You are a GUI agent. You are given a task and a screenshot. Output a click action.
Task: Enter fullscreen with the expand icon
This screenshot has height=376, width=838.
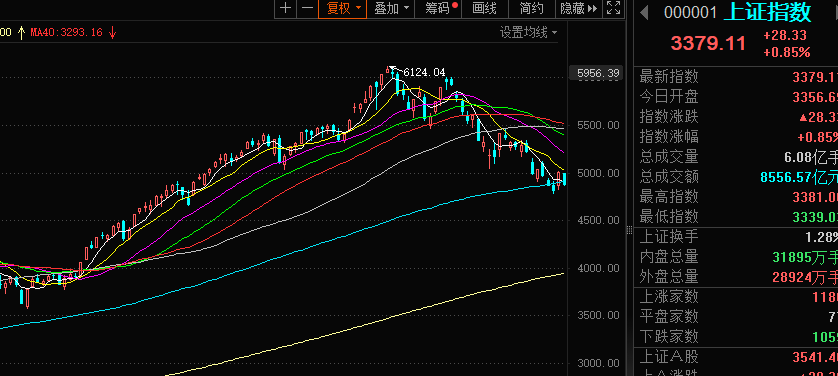coord(614,9)
